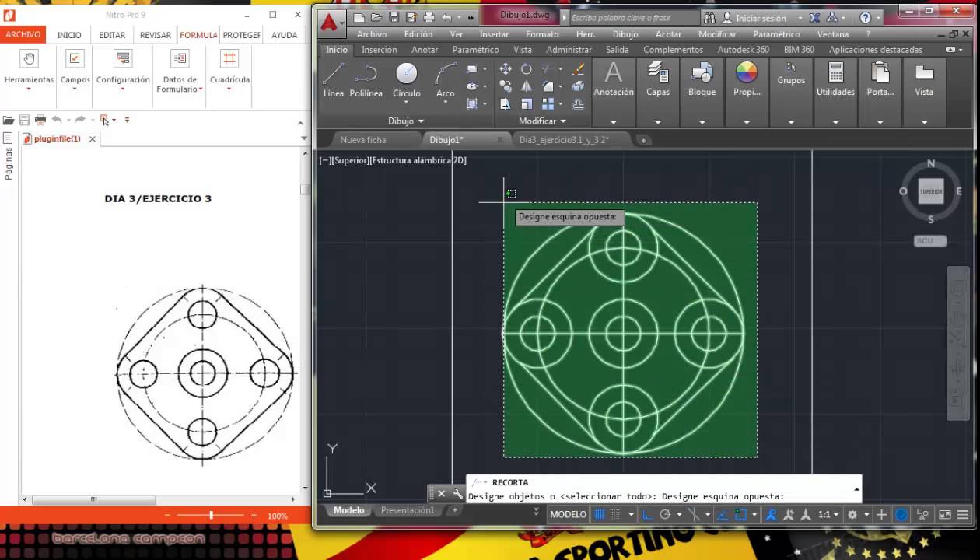
Task: Select the Rotate tool in Modificar panel
Action: 527,69
